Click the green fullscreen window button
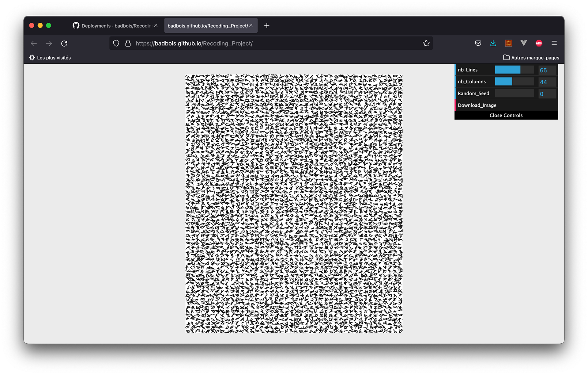 pyautogui.click(x=49, y=25)
